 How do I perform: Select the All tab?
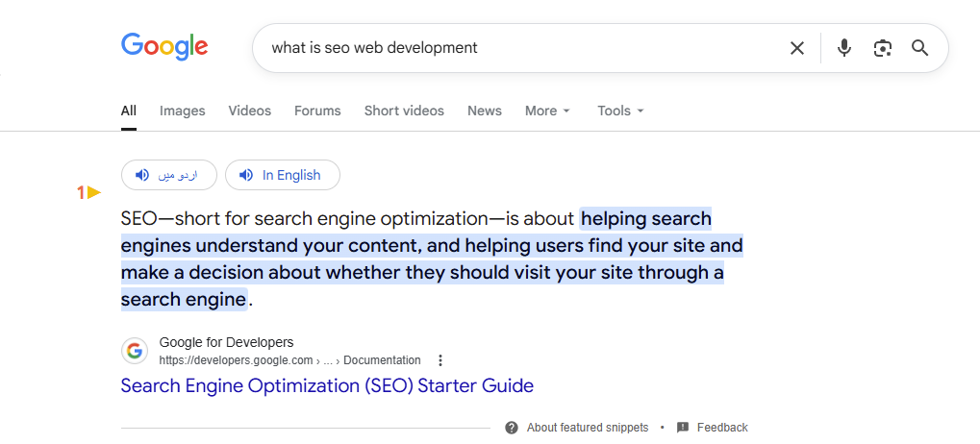(129, 111)
